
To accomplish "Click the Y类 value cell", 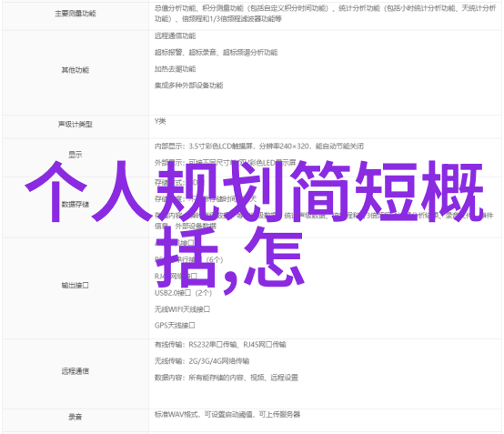I will pyautogui.click(x=160, y=121).
